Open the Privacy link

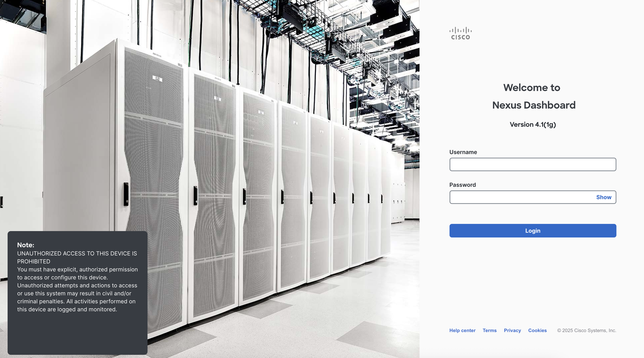pyautogui.click(x=512, y=330)
